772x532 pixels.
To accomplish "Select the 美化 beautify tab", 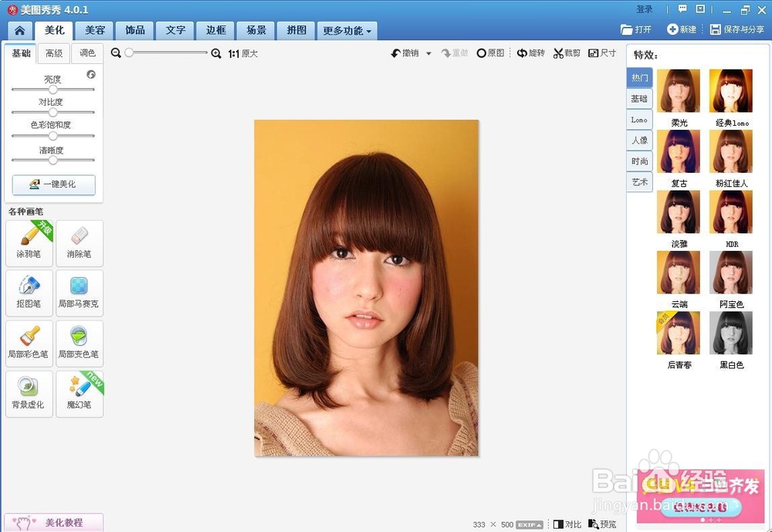I will pyautogui.click(x=54, y=31).
